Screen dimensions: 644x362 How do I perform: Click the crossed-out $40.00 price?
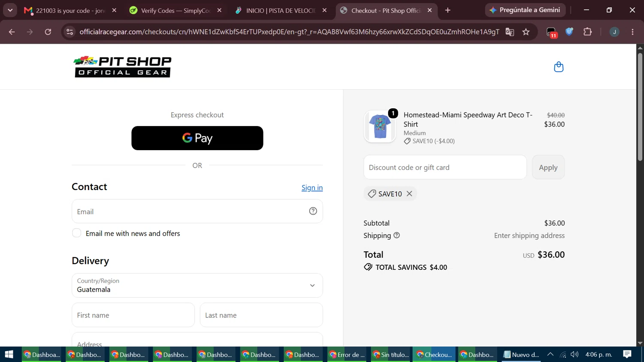coord(556,115)
